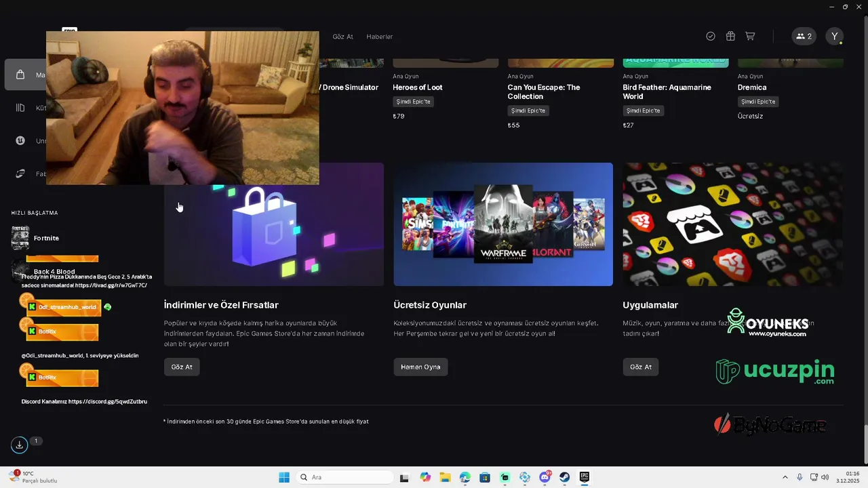868x488 pixels.
Task: Open the network icon in system tray
Action: [814, 477]
